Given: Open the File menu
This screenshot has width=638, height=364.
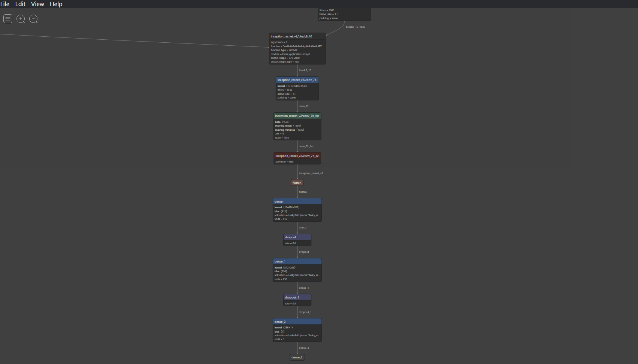Looking at the screenshot, I should (5, 4).
